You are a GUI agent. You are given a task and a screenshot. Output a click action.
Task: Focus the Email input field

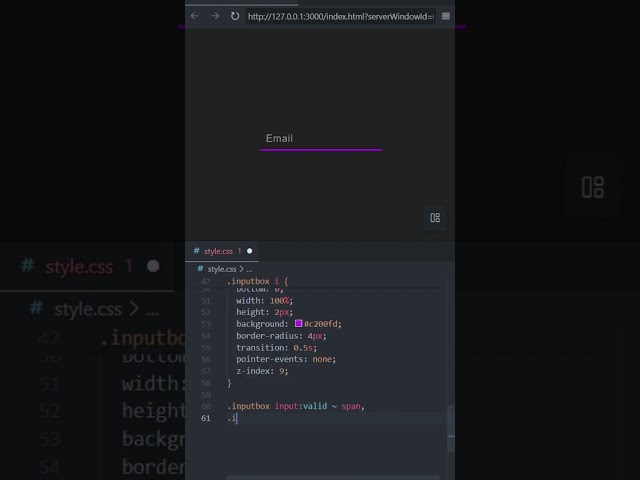coord(320,139)
